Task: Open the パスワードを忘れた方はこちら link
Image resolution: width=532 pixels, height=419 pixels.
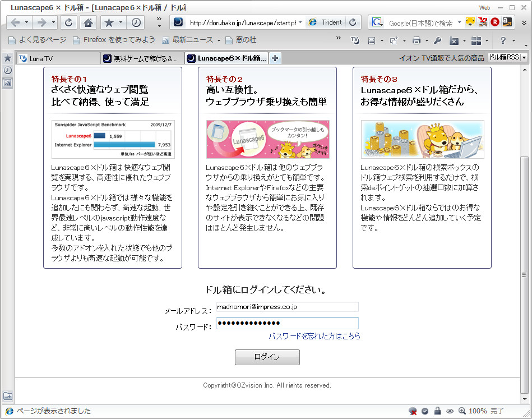Action: click(314, 335)
